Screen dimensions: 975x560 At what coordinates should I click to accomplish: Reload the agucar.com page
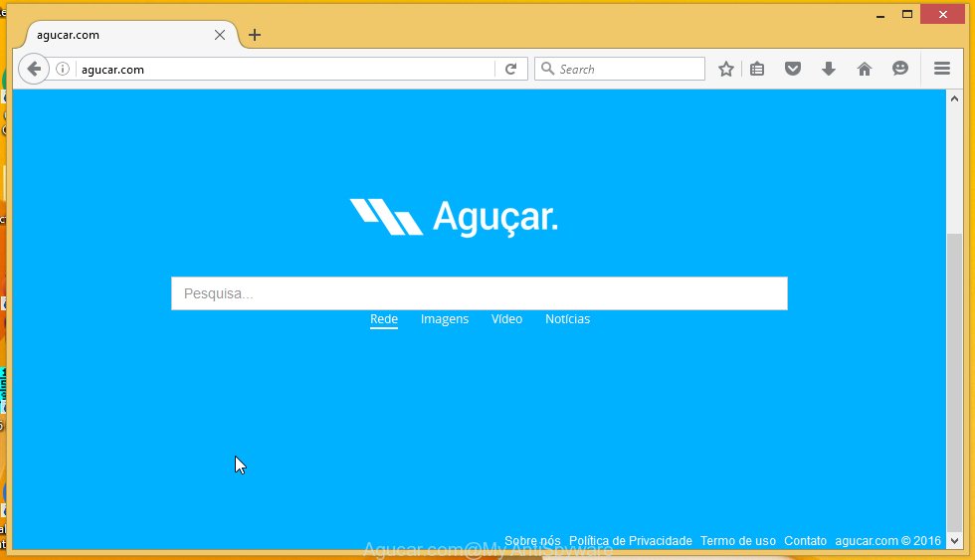tap(511, 69)
